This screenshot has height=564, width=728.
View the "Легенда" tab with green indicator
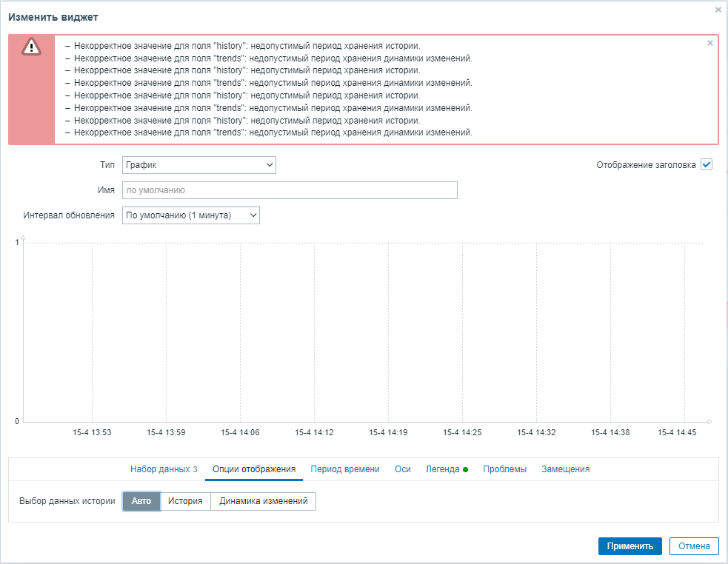(x=442, y=469)
